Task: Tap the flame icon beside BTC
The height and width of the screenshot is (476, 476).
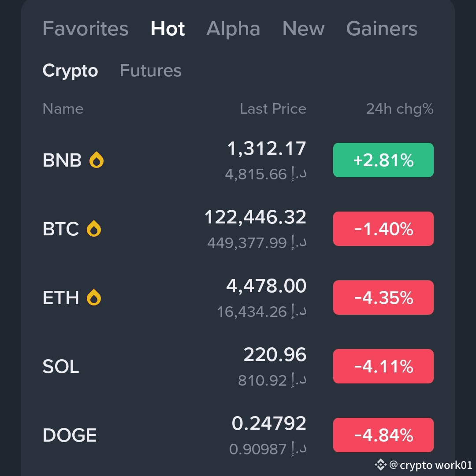Action: [x=94, y=229]
